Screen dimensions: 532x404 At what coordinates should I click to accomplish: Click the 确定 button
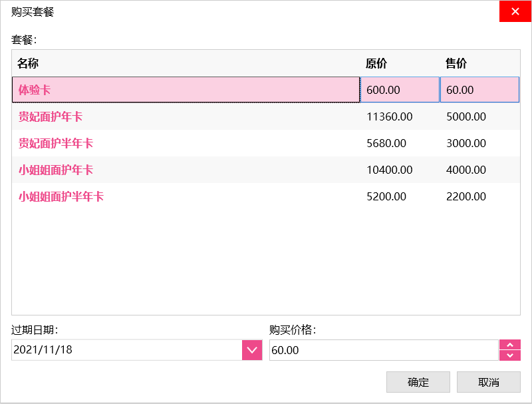(418, 382)
